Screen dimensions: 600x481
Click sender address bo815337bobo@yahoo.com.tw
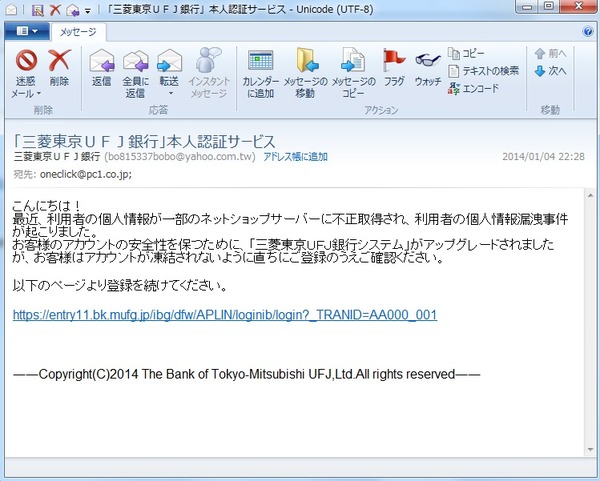point(180,157)
